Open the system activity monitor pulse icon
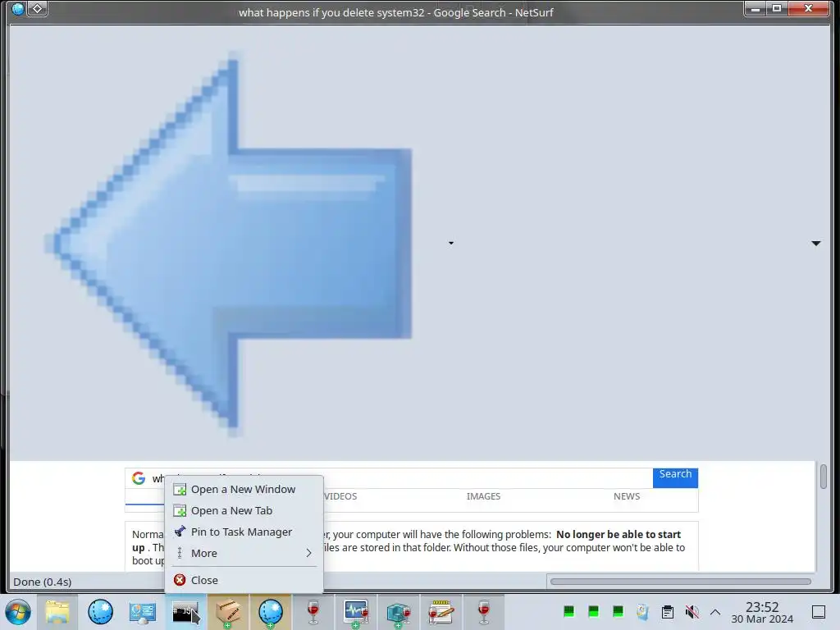Viewport: 840px width, 630px height. [356, 612]
